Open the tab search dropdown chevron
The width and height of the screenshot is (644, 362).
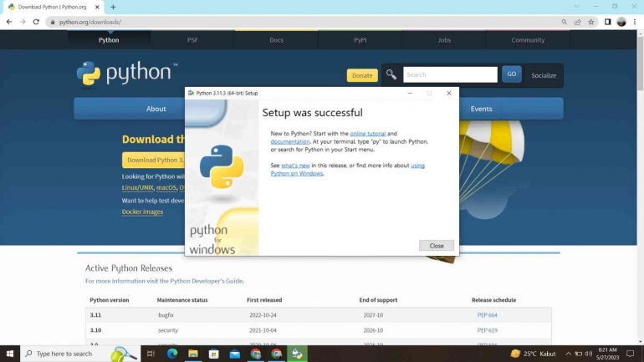pyautogui.click(x=576, y=7)
